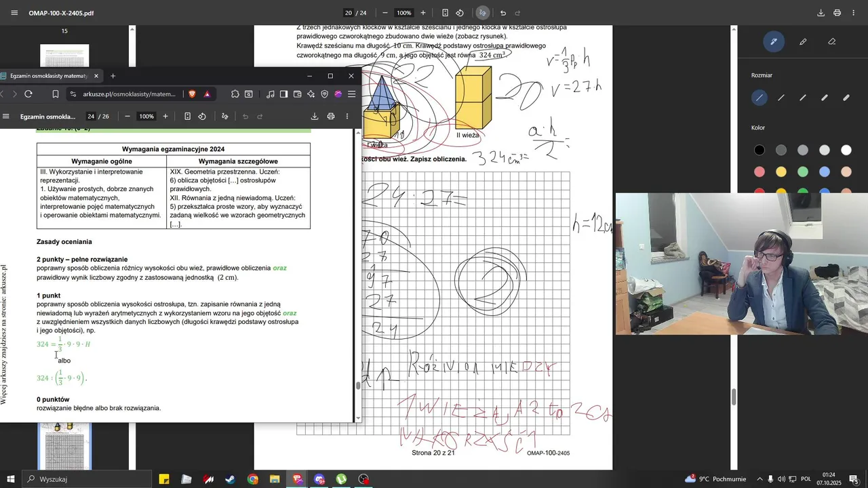Open the notifications center in system tray

click(x=854, y=479)
